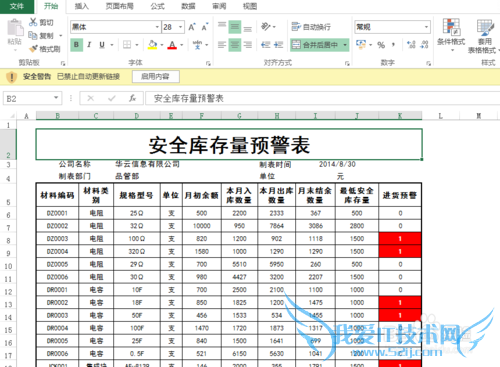Viewport: 500px width, 367px height.
Task: Click the formula bar Cancel (X) icon
Action: 90,98
